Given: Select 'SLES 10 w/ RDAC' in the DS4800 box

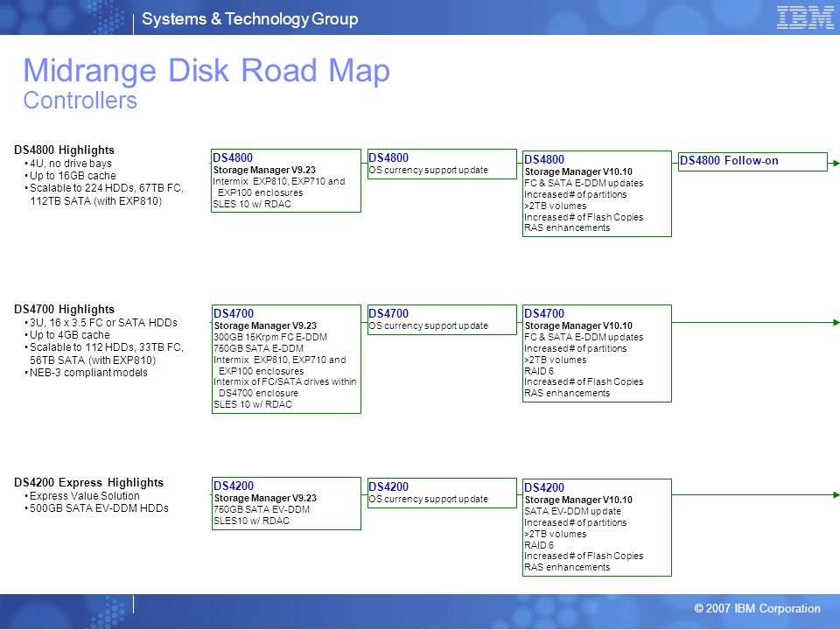Looking at the screenshot, I should click(252, 204).
